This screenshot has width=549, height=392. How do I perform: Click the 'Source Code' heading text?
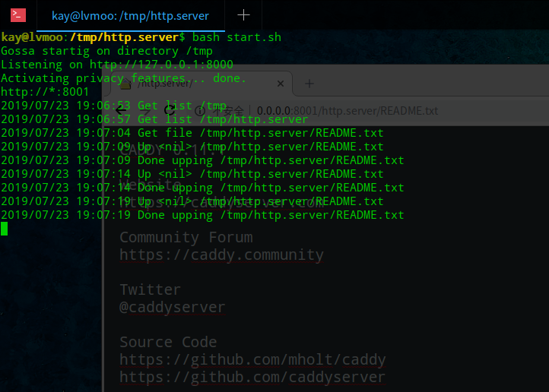168,342
